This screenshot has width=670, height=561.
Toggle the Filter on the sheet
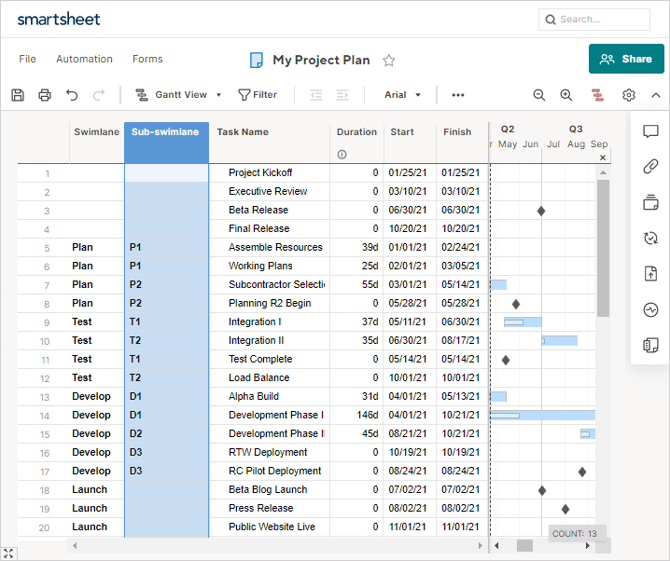[257, 95]
